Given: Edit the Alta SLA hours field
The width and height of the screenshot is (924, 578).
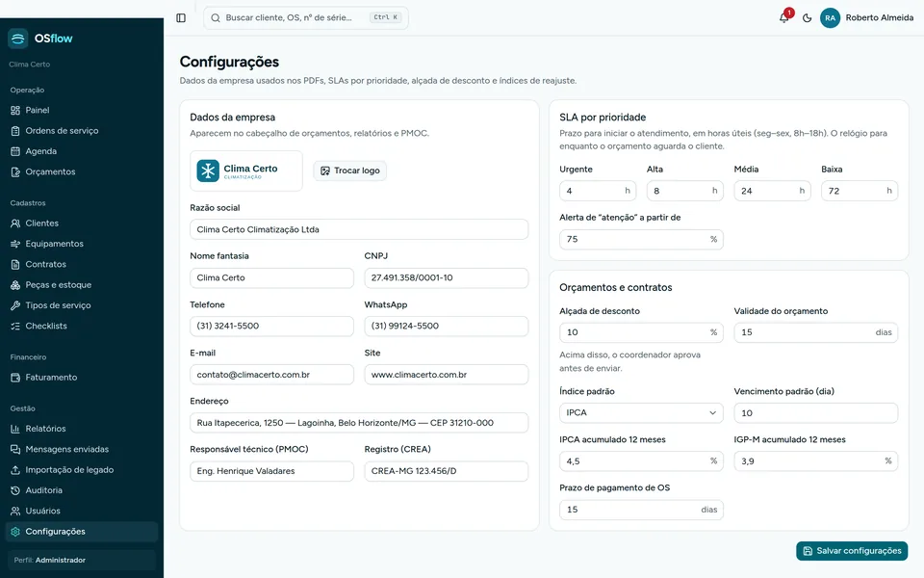Looking at the screenshot, I should [684, 191].
